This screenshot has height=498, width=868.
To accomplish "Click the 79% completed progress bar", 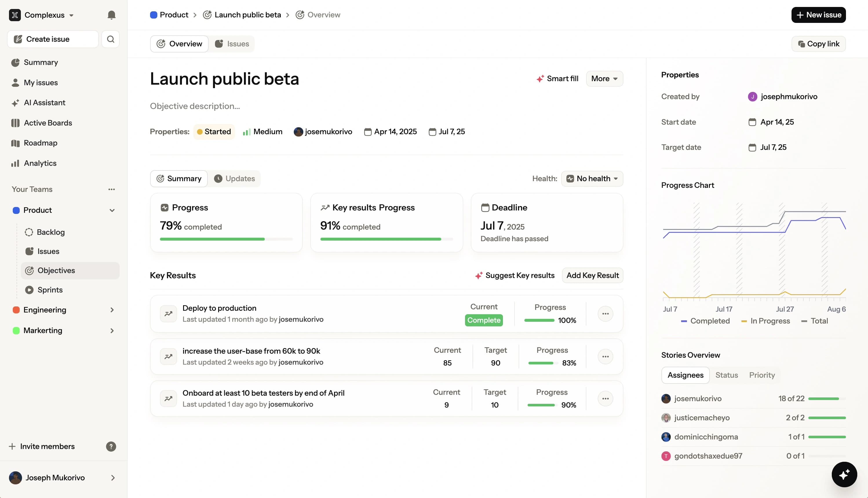I will (226, 239).
